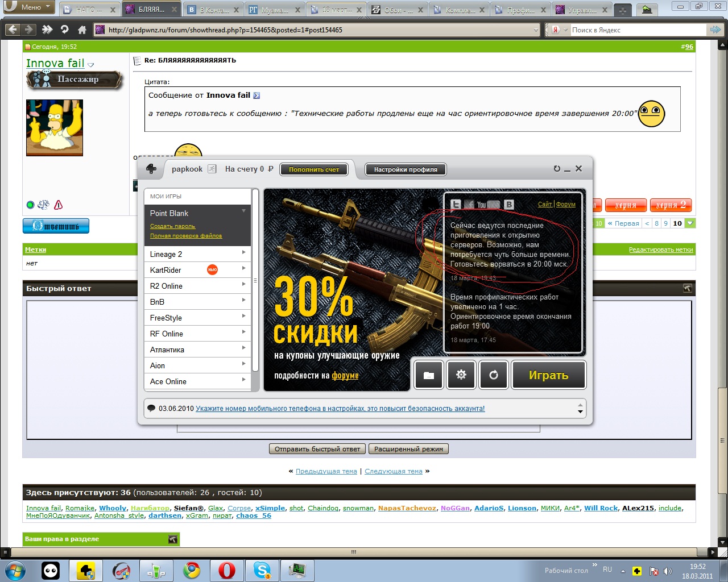
Task: Open Google Chrome from the taskbar
Action: pyautogui.click(x=192, y=570)
